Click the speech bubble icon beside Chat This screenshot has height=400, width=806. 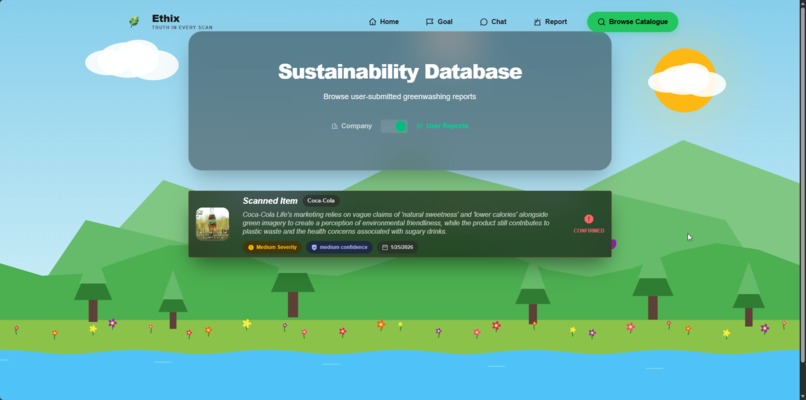pyautogui.click(x=484, y=22)
